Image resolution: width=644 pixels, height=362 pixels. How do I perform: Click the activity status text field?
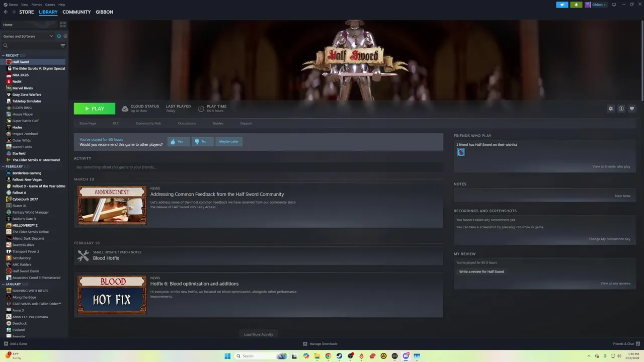coord(259,167)
